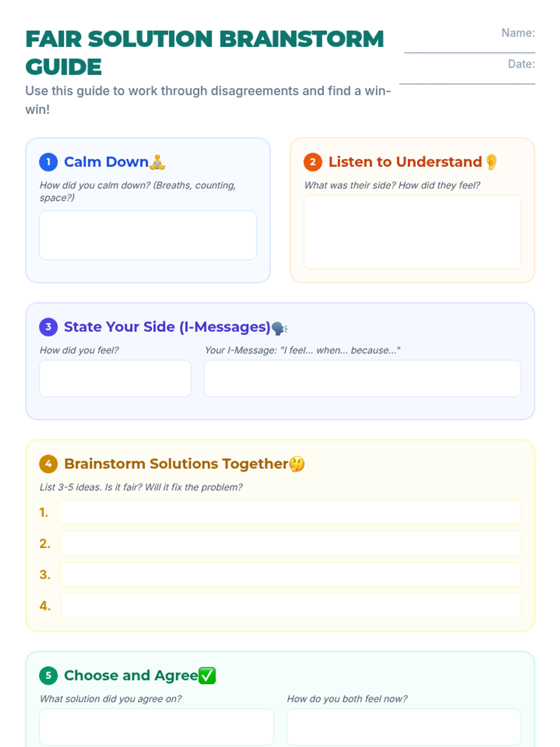Click the yellow step 4 number badge
This screenshot has height=747, width=560.
(49, 464)
